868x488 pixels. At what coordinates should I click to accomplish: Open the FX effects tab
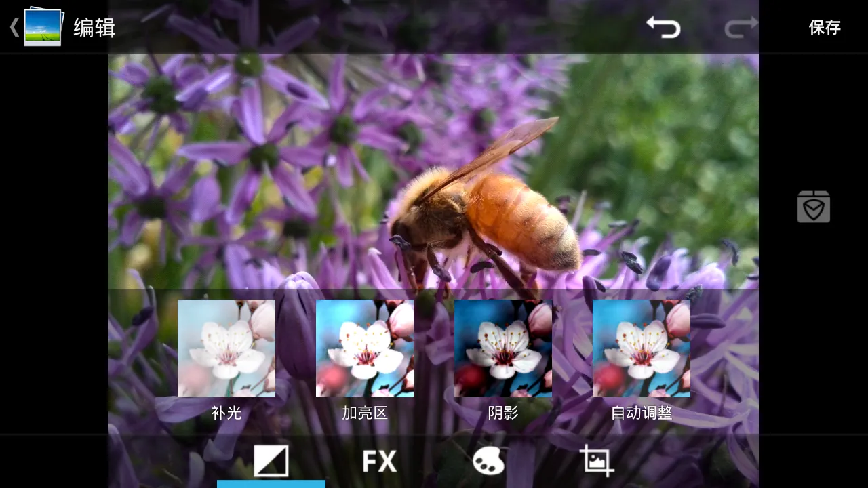click(x=380, y=462)
